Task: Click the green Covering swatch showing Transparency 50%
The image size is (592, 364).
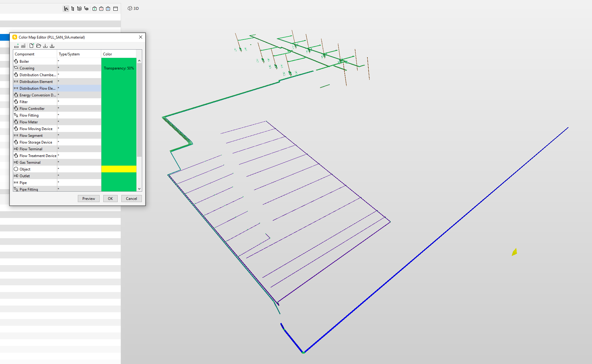Action: click(119, 68)
